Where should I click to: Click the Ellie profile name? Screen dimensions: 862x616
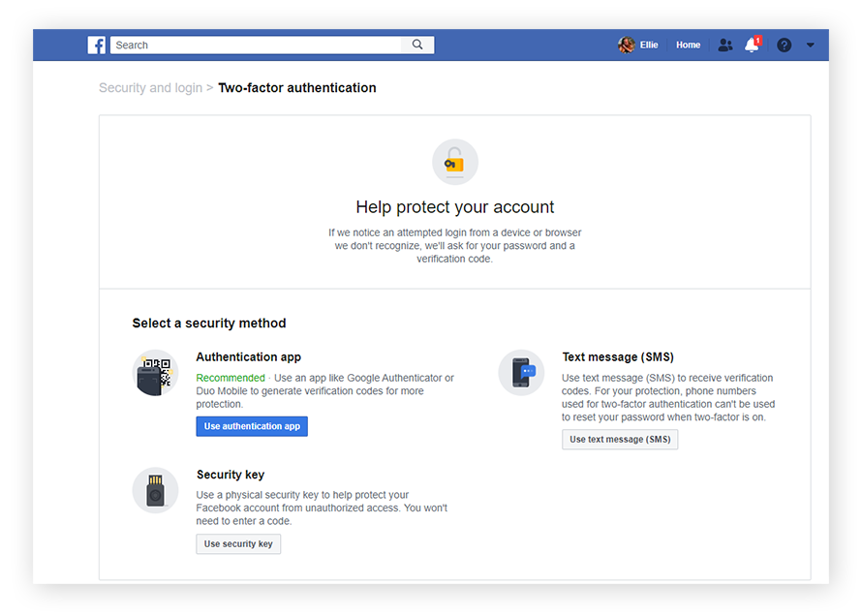(649, 45)
